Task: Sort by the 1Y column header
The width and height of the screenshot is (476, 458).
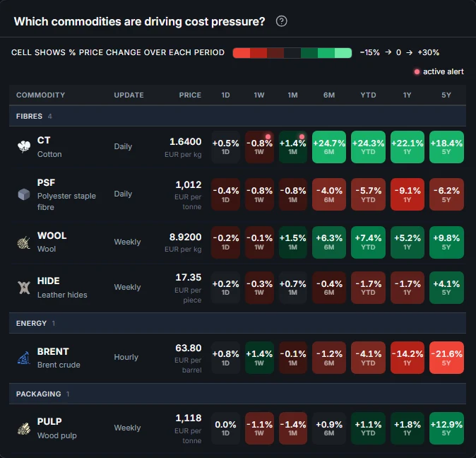Action: tap(407, 95)
